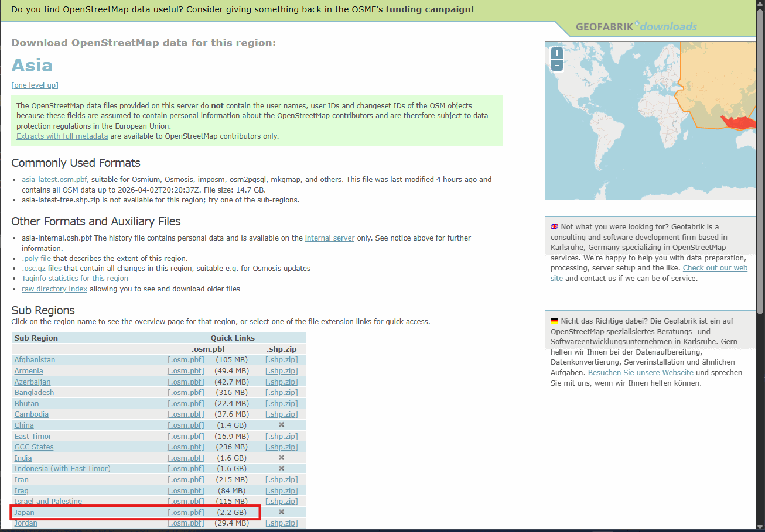Download the Armenia .shp.zip file

281,371
